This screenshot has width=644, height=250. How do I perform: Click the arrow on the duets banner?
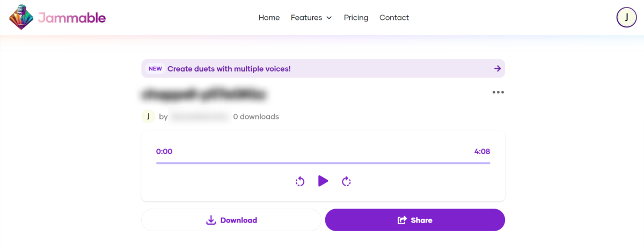pos(497,68)
